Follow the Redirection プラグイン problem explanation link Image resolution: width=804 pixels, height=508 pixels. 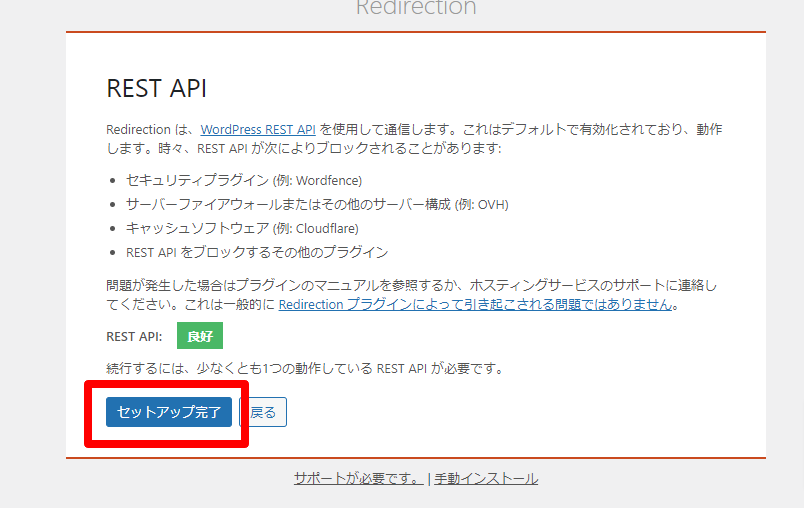point(474,305)
